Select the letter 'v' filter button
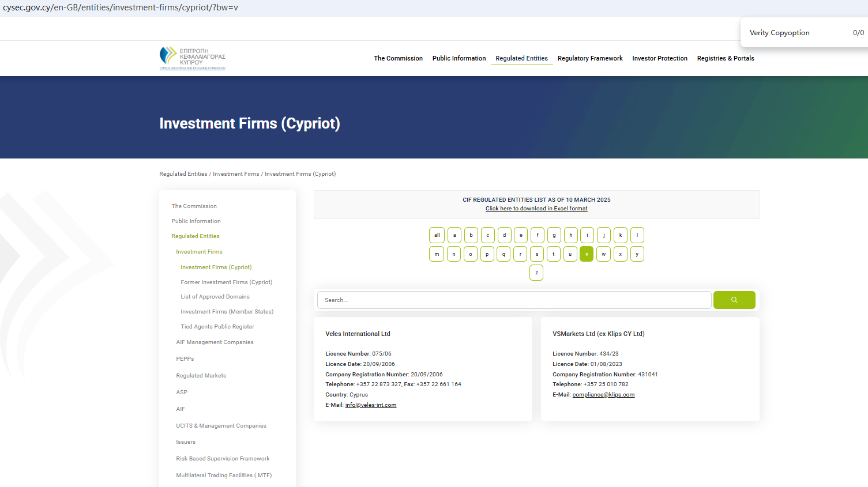Viewport: 868px width, 487px height. pos(587,254)
